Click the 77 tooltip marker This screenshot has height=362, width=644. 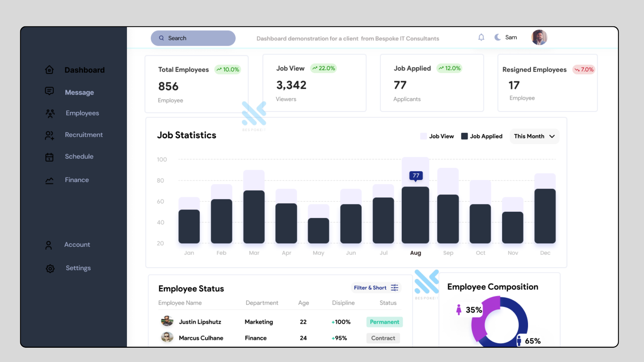tap(416, 176)
